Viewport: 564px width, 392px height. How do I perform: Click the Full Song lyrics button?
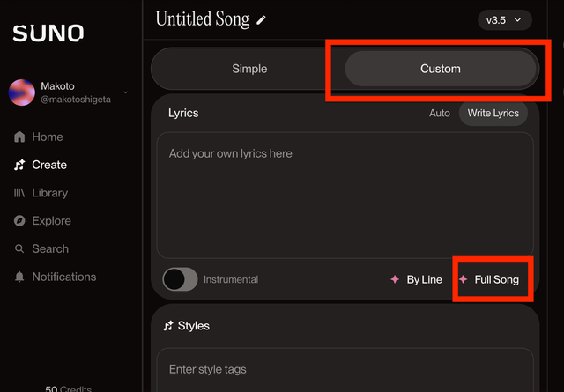490,279
